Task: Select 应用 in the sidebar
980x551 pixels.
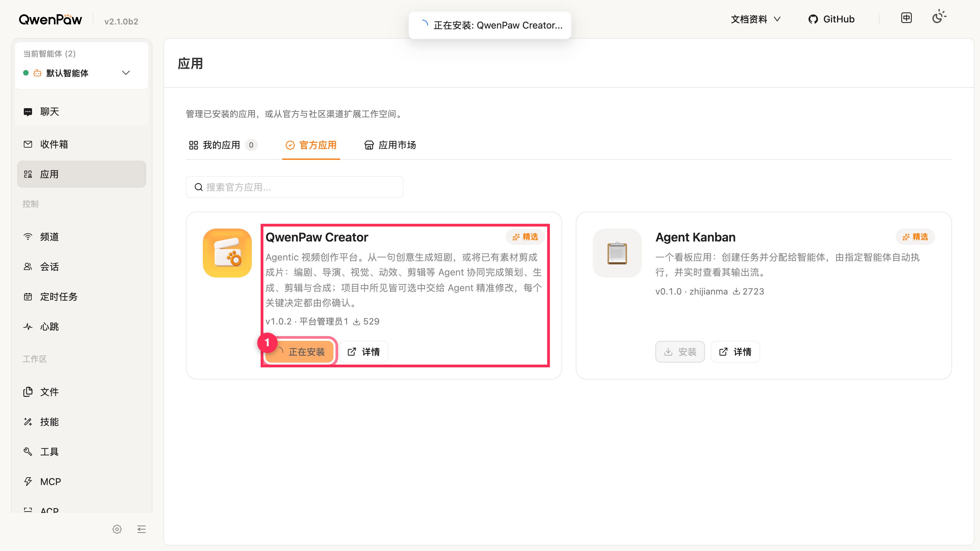Action: pos(81,174)
